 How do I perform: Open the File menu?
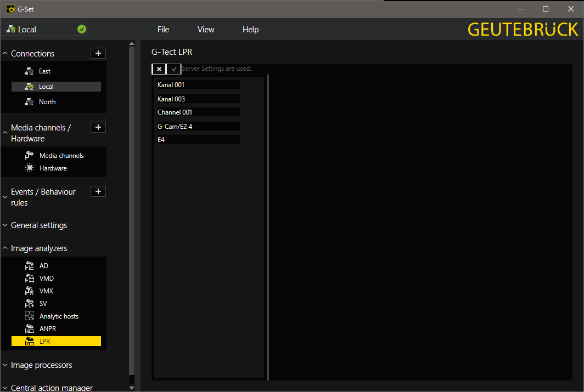(163, 30)
